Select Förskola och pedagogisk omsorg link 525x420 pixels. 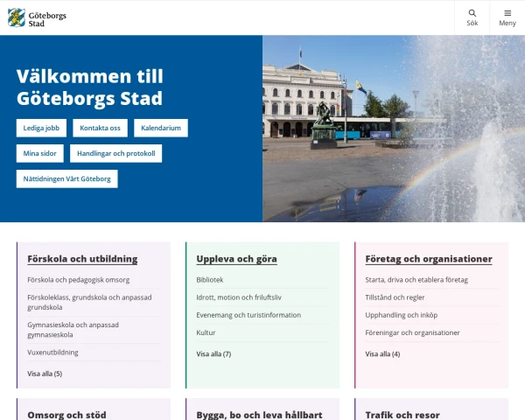pos(79,280)
